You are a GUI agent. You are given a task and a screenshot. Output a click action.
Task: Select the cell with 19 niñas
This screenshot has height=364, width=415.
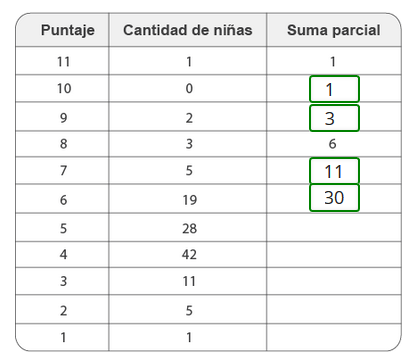(188, 199)
